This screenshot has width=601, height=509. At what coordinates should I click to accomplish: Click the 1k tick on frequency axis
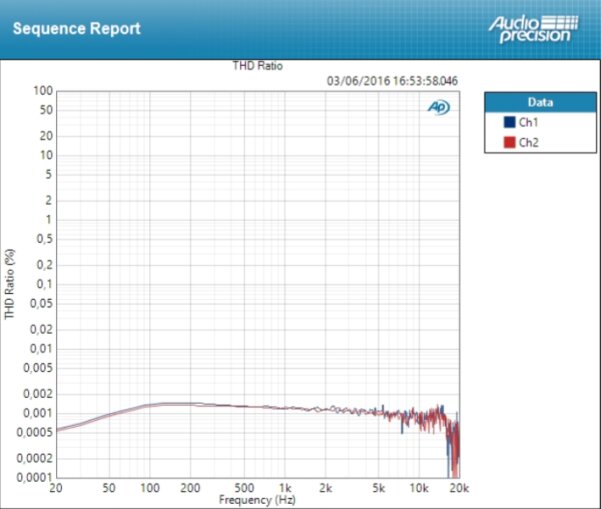coord(285,488)
